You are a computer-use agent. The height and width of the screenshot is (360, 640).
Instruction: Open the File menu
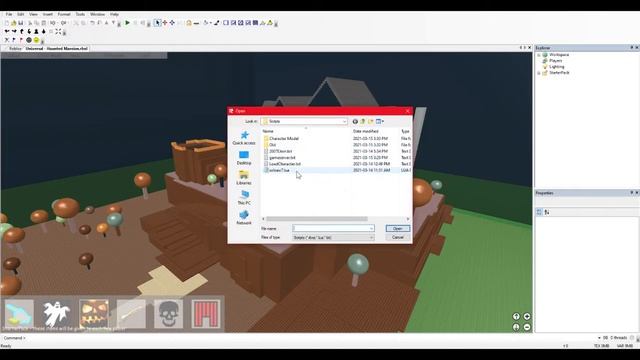pyautogui.click(x=9, y=14)
